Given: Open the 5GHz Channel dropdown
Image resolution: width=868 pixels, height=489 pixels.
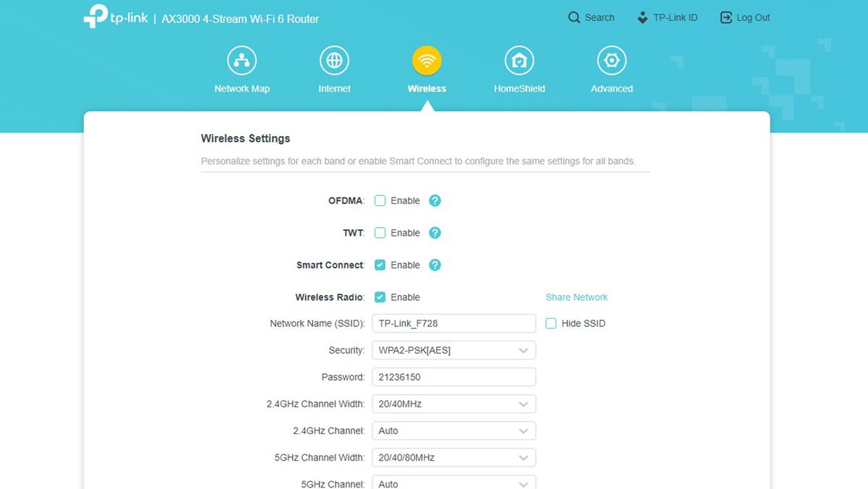Looking at the screenshot, I should coord(454,482).
